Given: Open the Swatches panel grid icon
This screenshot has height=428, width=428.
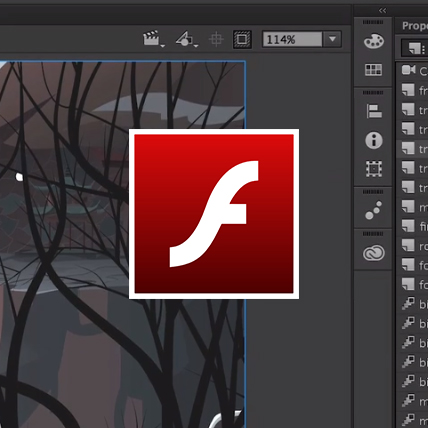Looking at the screenshot, I should [373, 70].
